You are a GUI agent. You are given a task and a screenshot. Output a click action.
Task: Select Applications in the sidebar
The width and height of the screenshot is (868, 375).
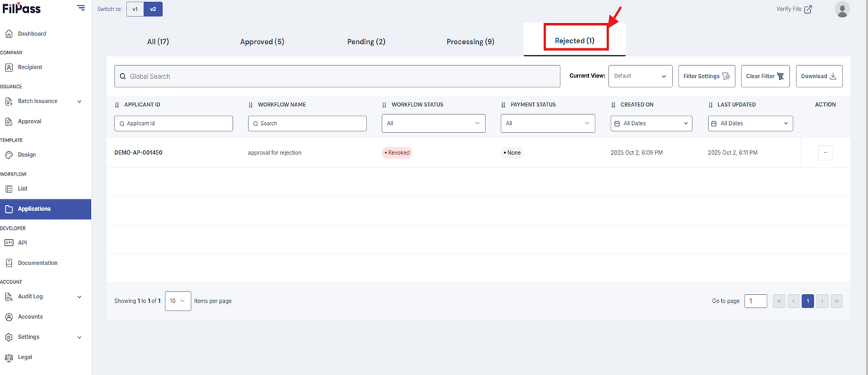click(x=46, y=209)
